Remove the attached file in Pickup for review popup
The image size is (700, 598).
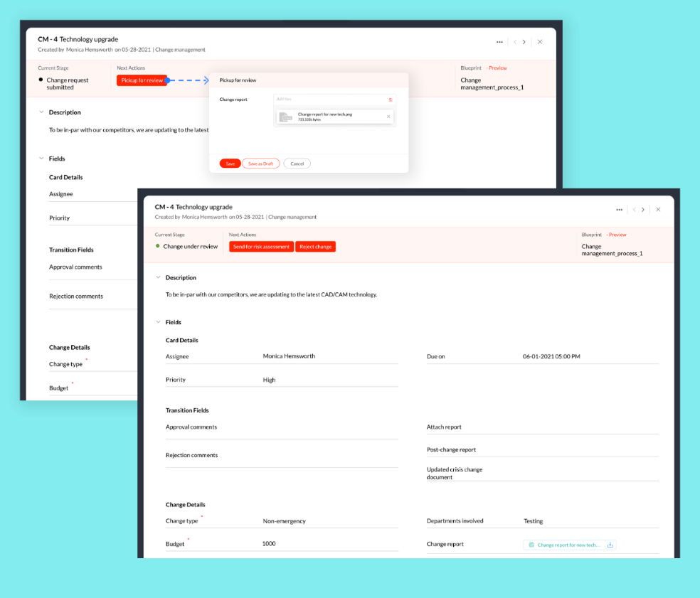coord(388,117)
